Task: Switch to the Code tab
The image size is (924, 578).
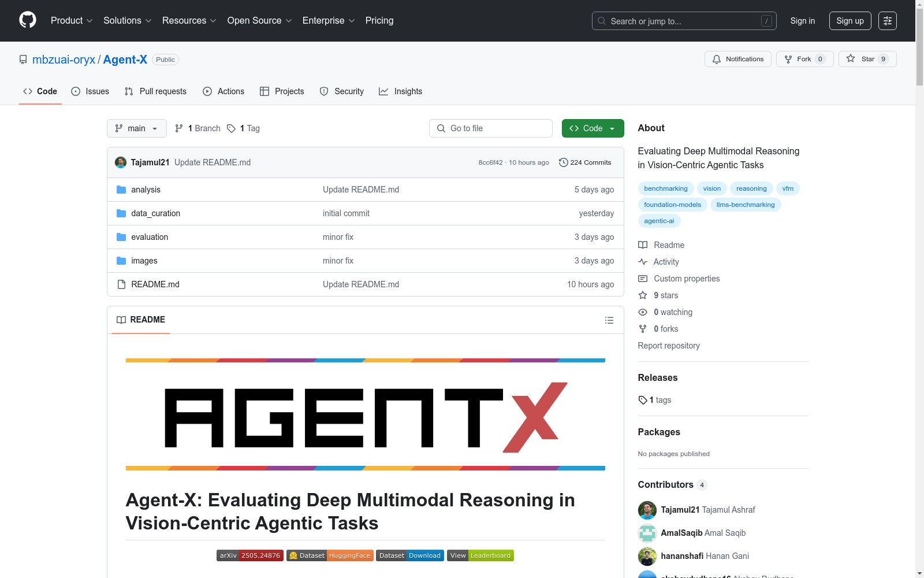Action: [40, 91]
